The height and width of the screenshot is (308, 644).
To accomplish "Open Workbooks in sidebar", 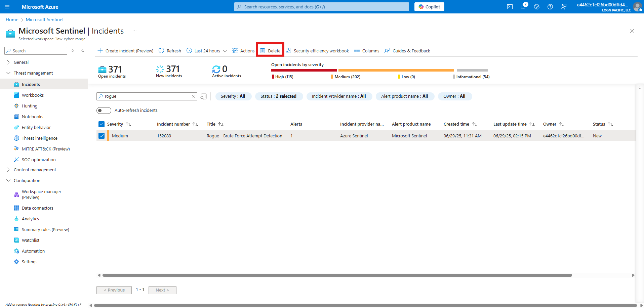I will coord(33,95).
